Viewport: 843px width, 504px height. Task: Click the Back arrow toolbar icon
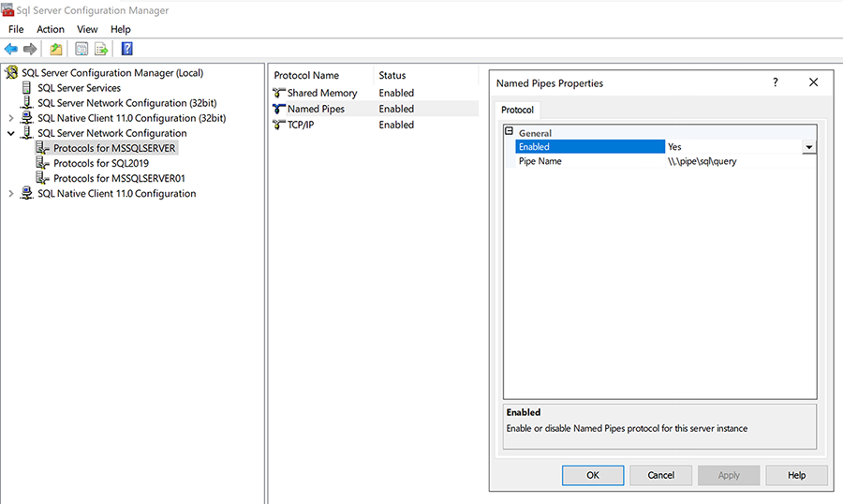click(x=11, y=50)
